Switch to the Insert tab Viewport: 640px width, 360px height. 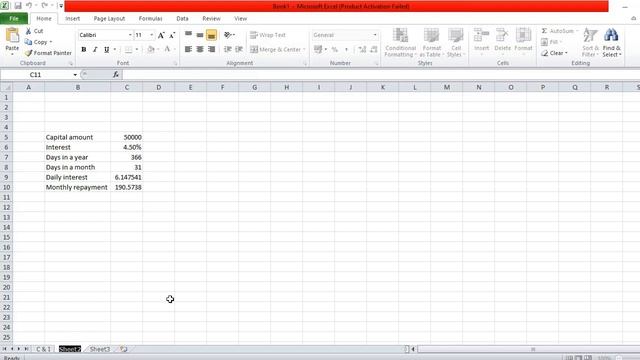click(73, 18)
